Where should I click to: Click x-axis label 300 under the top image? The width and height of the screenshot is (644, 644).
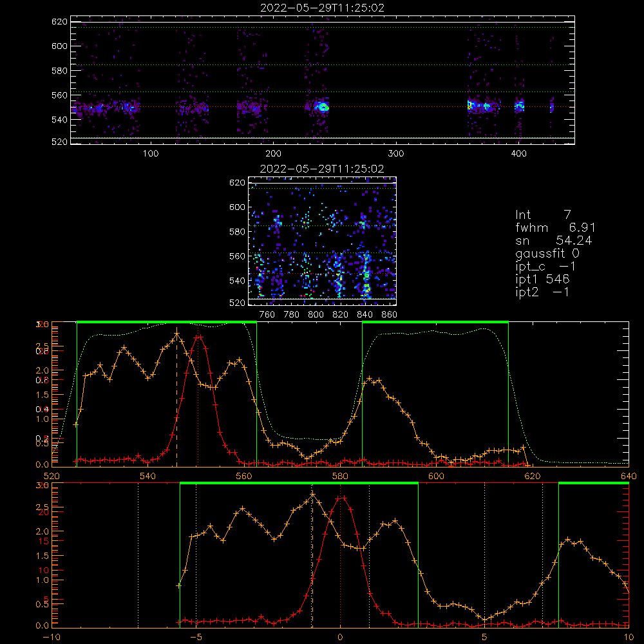396,154
